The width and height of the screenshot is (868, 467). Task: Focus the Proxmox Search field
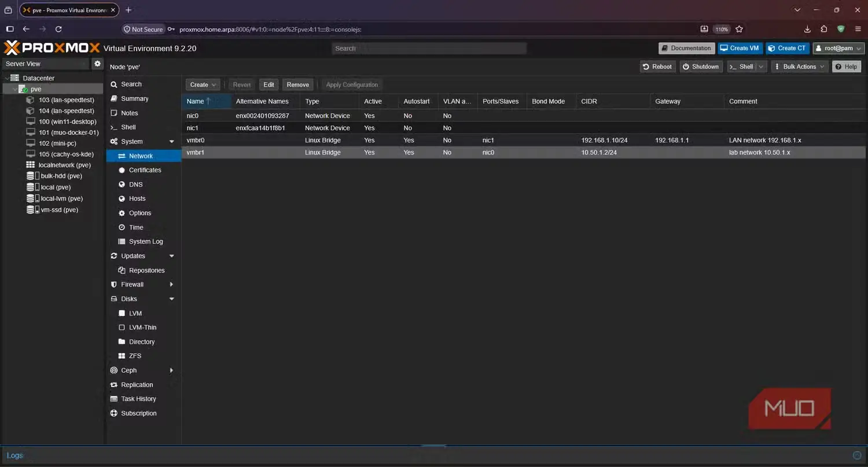click(429, 49)
